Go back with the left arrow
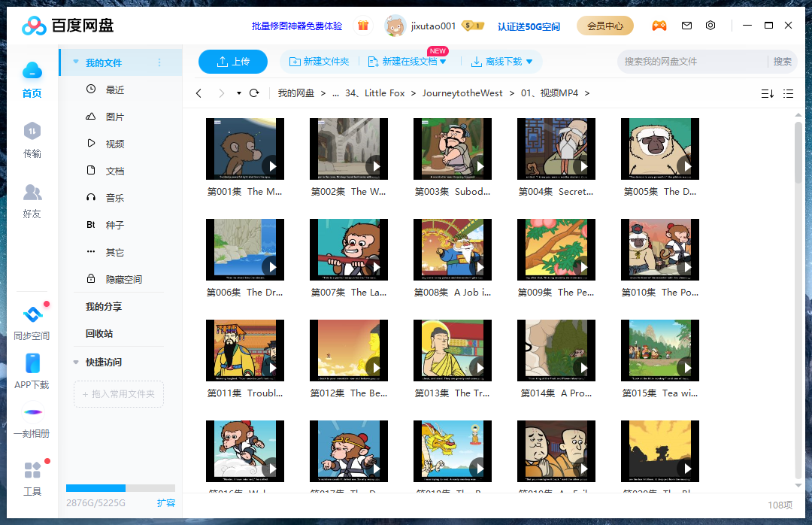The width and height of the screenshot is (812, 525). pos(198,93)
